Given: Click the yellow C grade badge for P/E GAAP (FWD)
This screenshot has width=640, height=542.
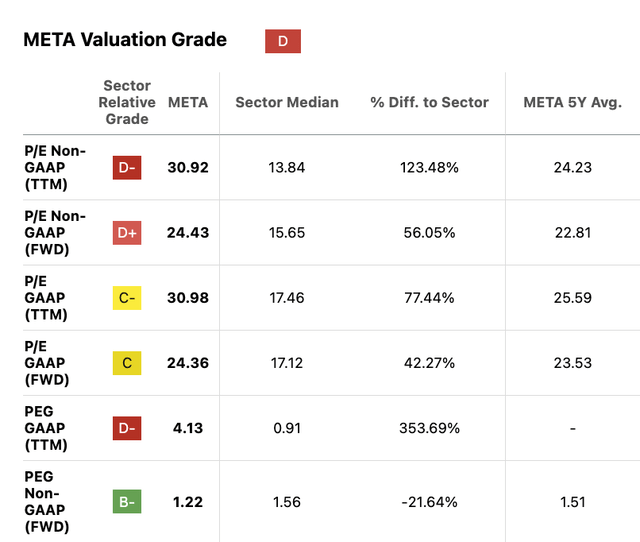Looking at the screenshot, I should click(127, 363).
